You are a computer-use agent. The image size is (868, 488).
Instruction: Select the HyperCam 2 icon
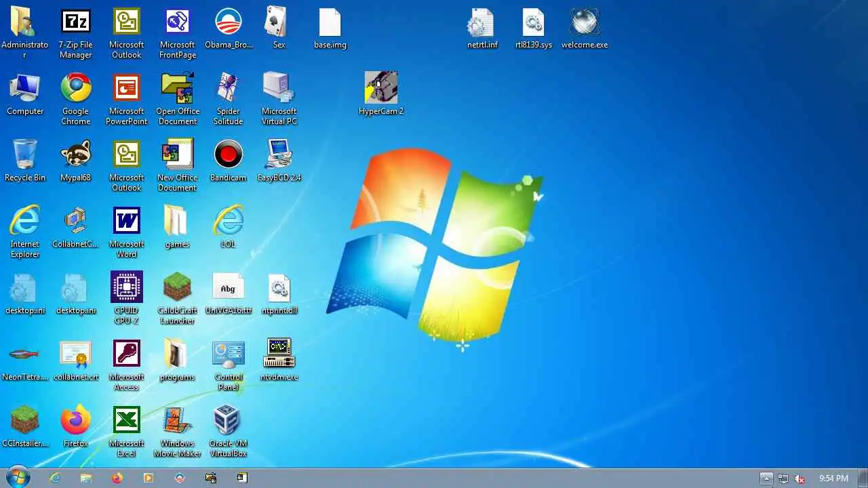click(381, 95)
